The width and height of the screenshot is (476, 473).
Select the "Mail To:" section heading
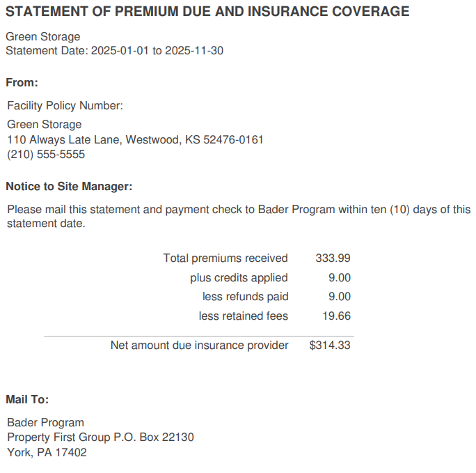coord(27,400)
